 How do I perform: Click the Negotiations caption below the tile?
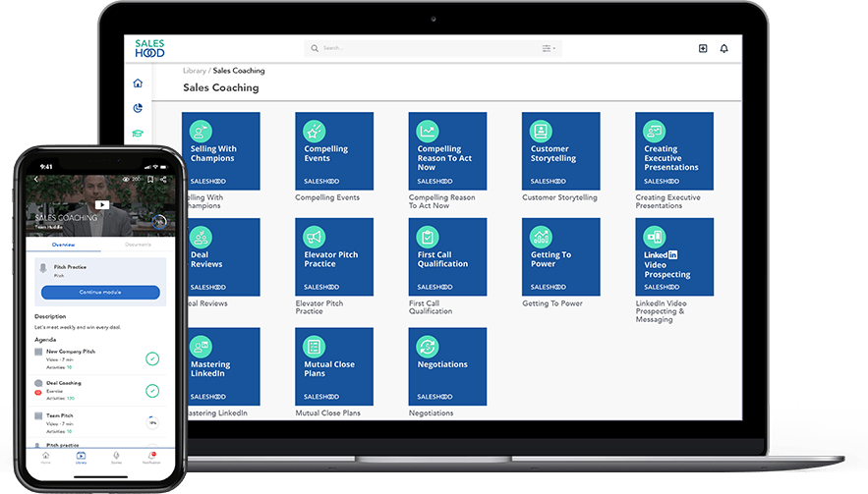tap(431, 412)
